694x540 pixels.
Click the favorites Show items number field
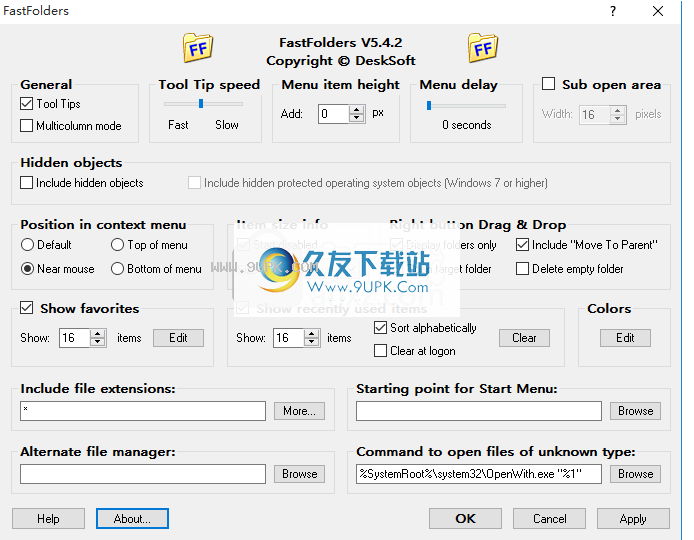pyautogui.click(x=74, y=338)
